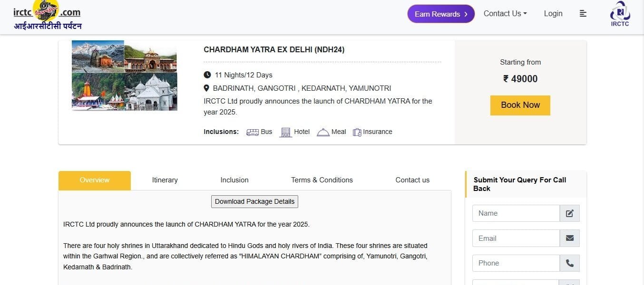Click Download Package Details button

click(254, 201)
